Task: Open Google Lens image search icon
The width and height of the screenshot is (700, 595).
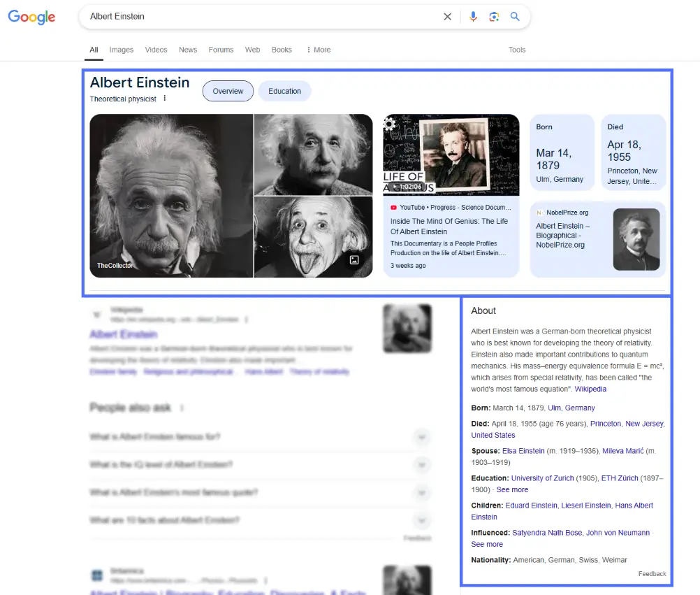Action: pyautogui.click(x=494, y=17)
